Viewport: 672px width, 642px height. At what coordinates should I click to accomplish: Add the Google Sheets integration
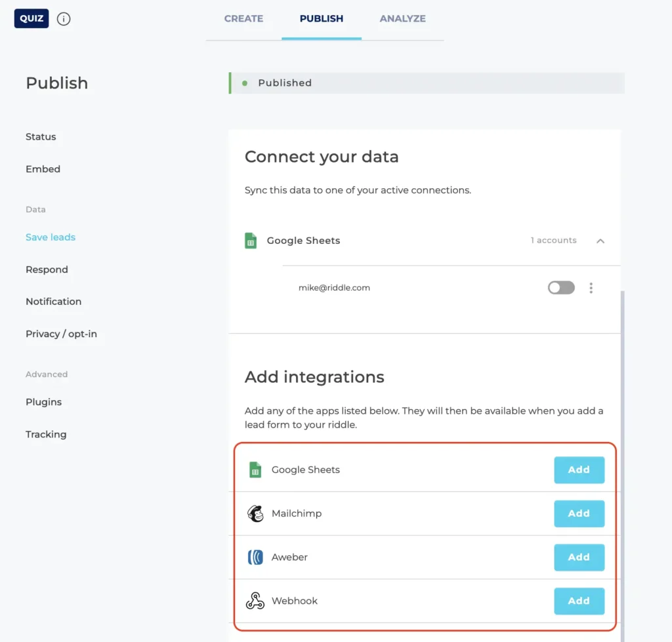click(579, 470)
